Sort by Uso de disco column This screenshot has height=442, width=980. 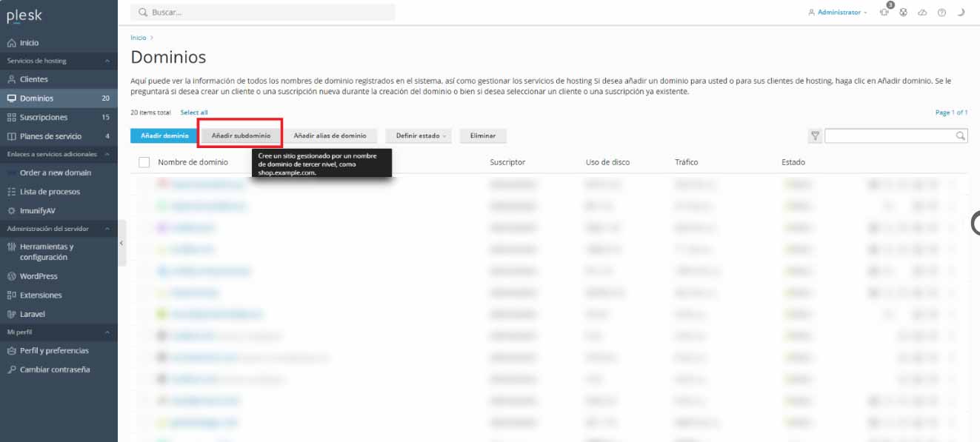pos(607,162)
